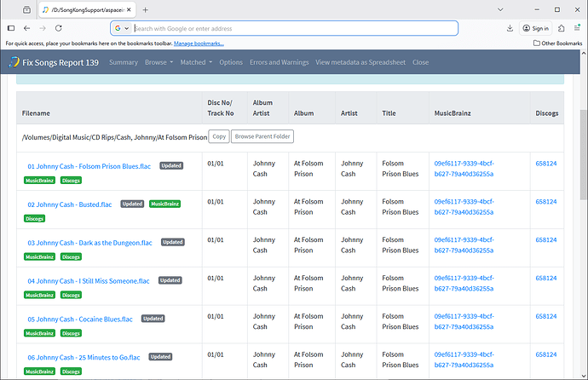Image resolution: width=588 pixels, height=380 pixels.
Task: Open 01 Johnny Cash - Folsom Prison Blues.flac link
Action: click(89, 166)
